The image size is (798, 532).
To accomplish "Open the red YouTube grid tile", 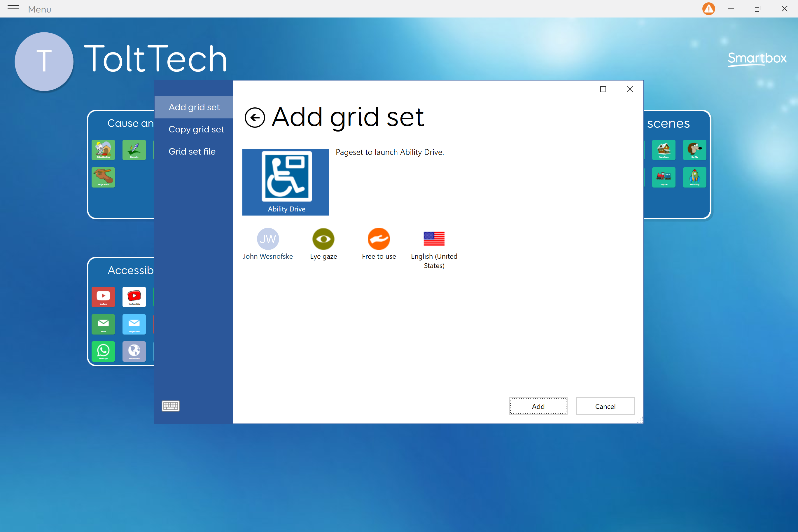I will coord(103,297).
